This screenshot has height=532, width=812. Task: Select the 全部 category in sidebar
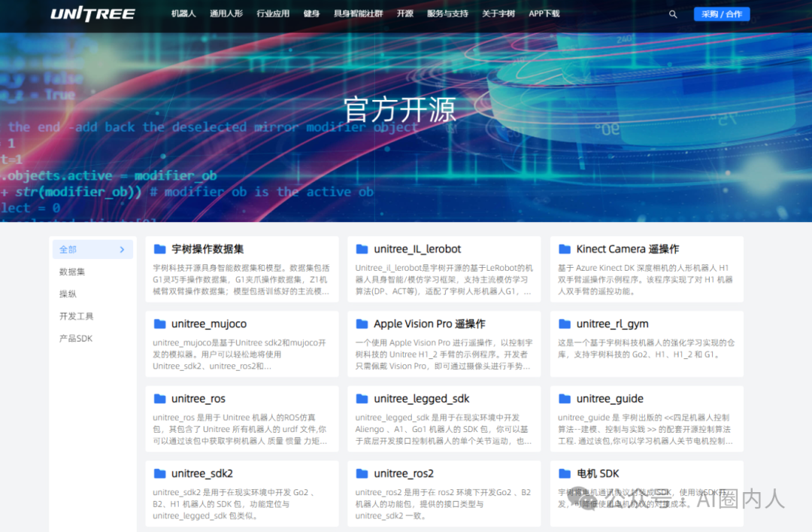(x=92, y=249)
